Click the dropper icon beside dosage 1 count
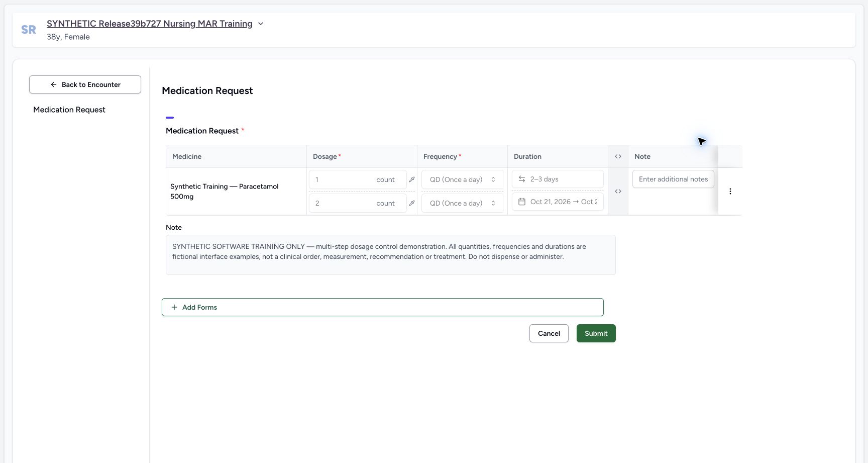The image size is (868, 463). point(412,179)
